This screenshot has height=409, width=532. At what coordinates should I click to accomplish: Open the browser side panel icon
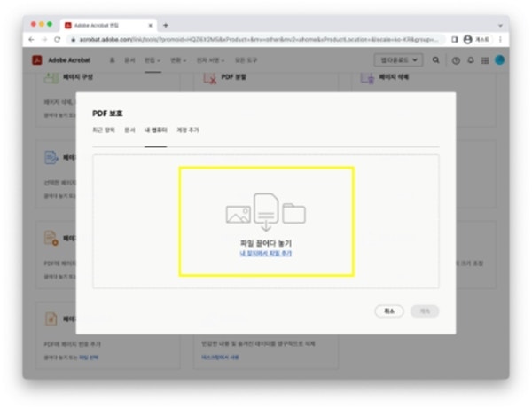tap(455, 40)
